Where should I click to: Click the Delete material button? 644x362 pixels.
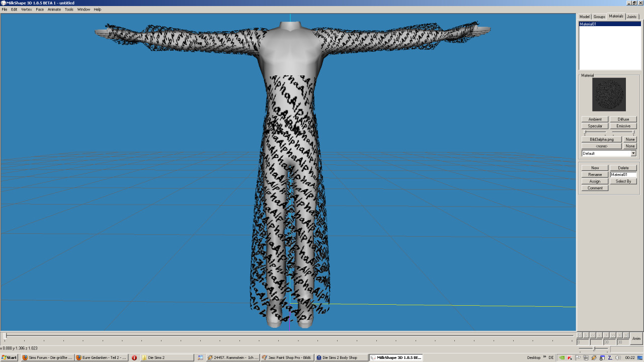(x=623, y=168)
